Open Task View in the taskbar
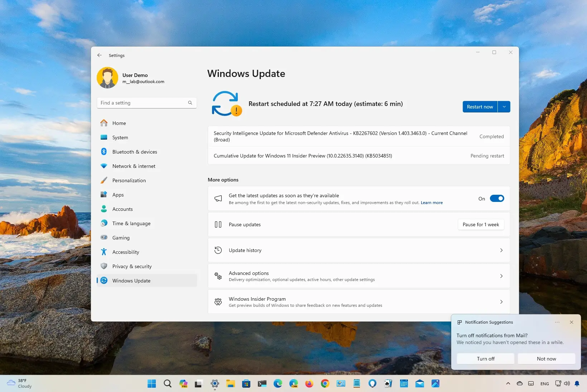Viewport: 587px width, 392px height. (199, 383)
